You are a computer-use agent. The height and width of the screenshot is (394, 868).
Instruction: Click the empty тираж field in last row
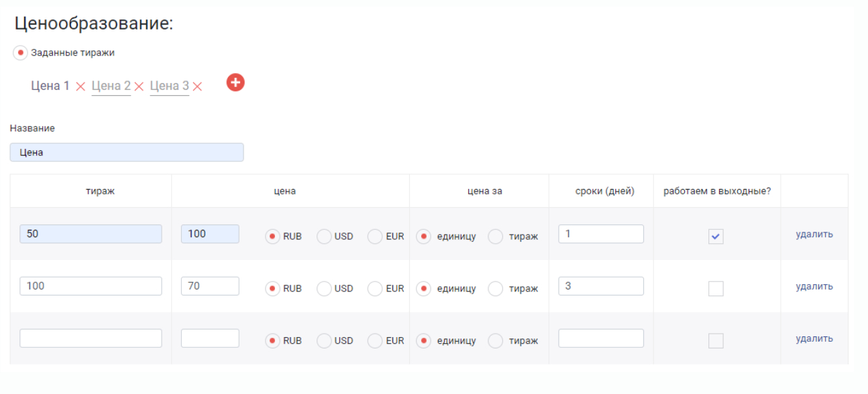pyautogui.click(x=91, y=338)
